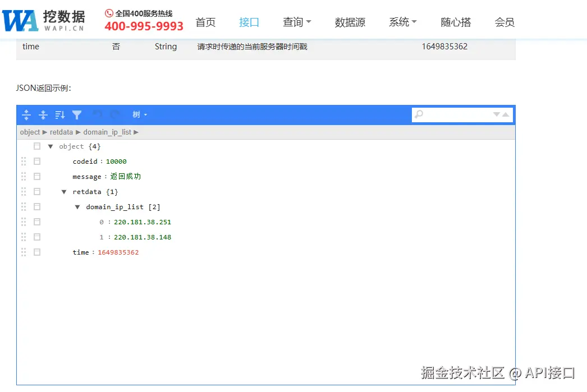The width and height of the screenshot is (587, 392).
Task: Go to 首页 home page
Action: coord(205,22)
